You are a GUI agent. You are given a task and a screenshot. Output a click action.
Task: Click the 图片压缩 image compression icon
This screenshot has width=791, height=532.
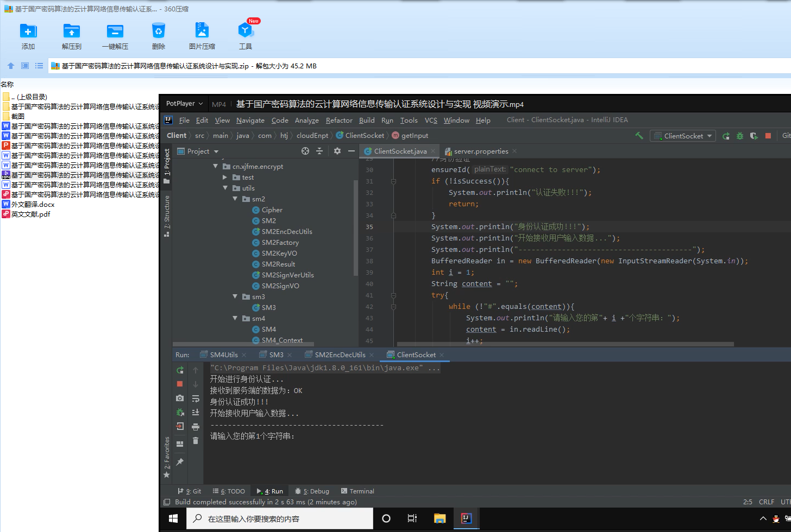pyautogui.click(x=202, y=31)
